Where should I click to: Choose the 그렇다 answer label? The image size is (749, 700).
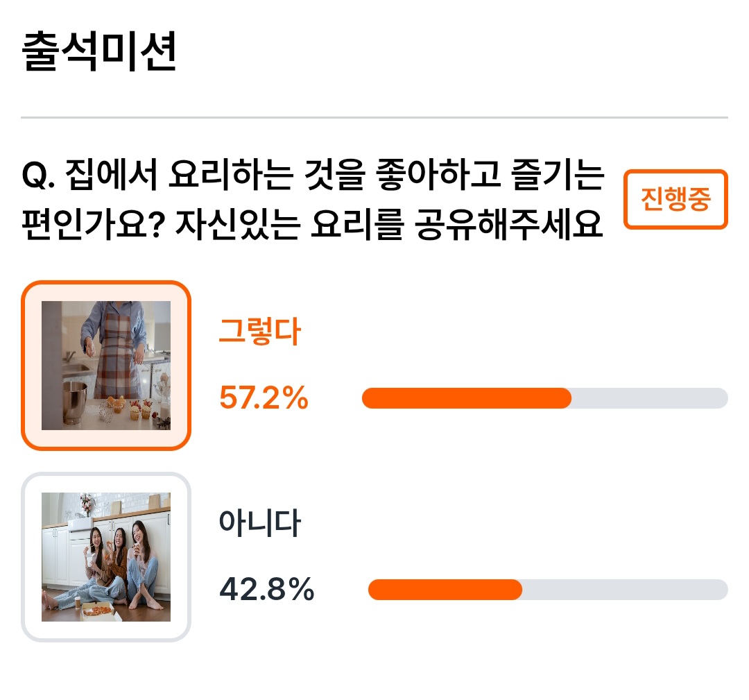pyautogui.click(x=260, y=331)
